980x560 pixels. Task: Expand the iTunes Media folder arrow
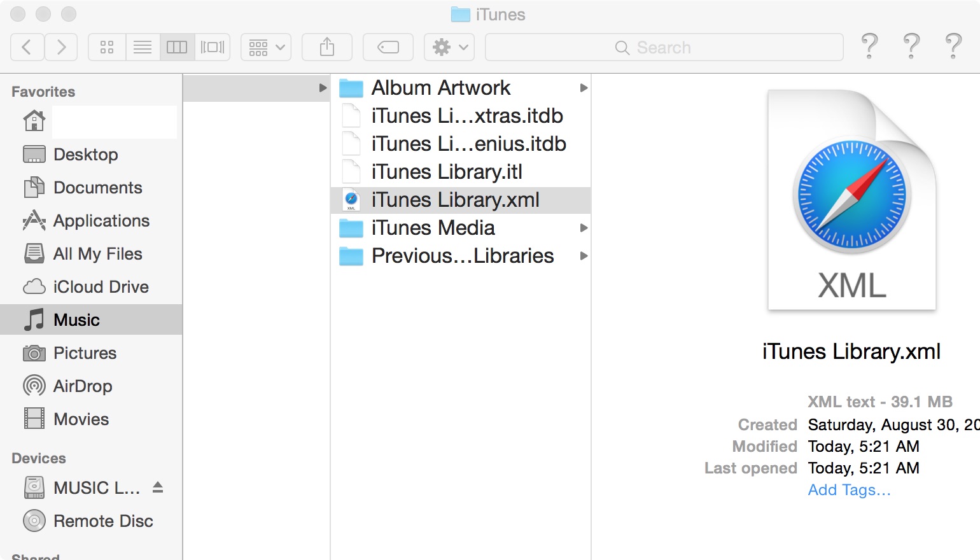(583, 228)
